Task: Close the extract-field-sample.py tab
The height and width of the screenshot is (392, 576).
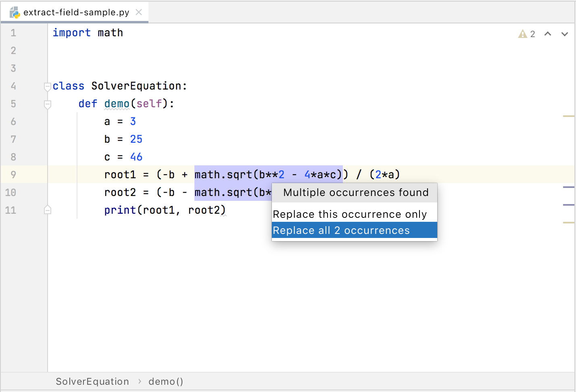Action: [138, 12]
